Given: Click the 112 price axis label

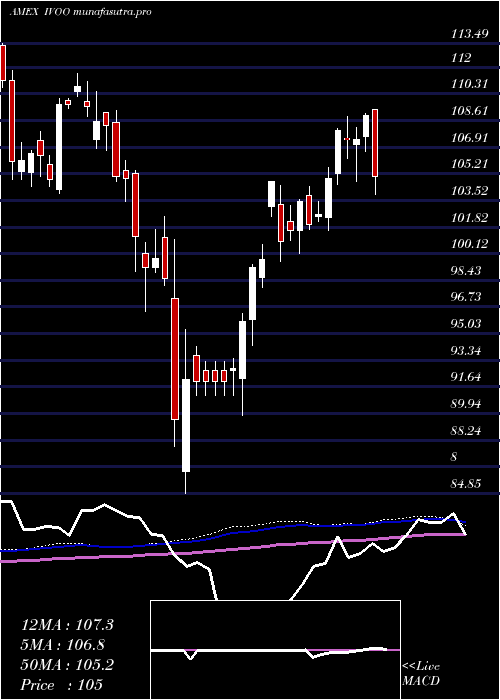Looking at the screenshot, I should tap(461, 58).
